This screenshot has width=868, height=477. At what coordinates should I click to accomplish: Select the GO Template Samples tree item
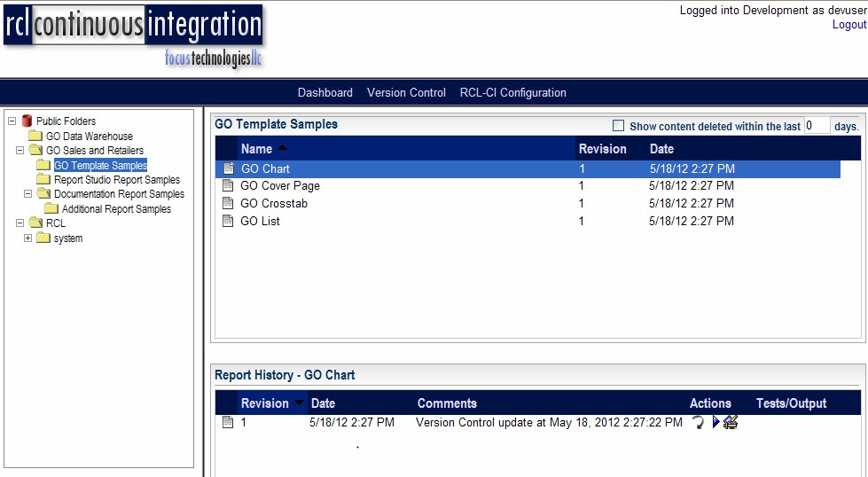(x=100, y=165)
